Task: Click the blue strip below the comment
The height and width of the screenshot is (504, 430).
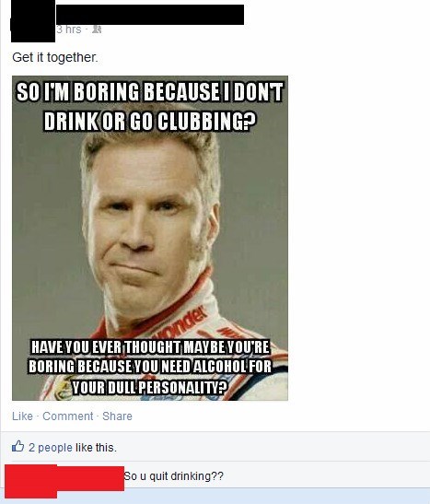Action: (x=215, y=496)
